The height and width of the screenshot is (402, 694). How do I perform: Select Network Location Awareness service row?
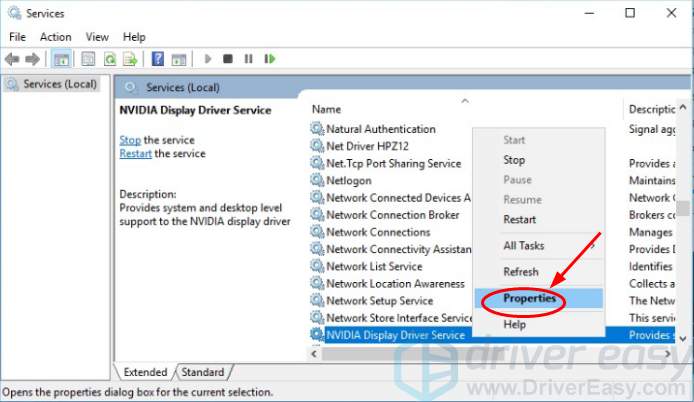tap(395, 283)
